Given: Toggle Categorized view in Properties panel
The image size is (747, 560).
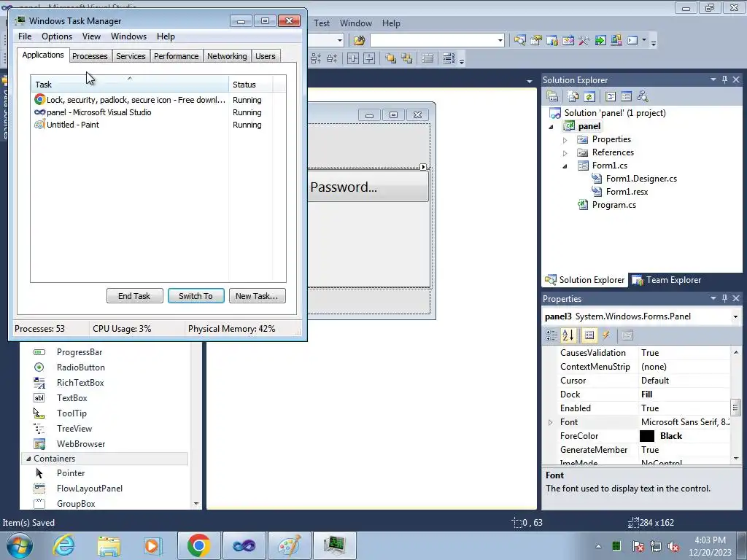Looking at the screenshot, I should pos(551,335).
